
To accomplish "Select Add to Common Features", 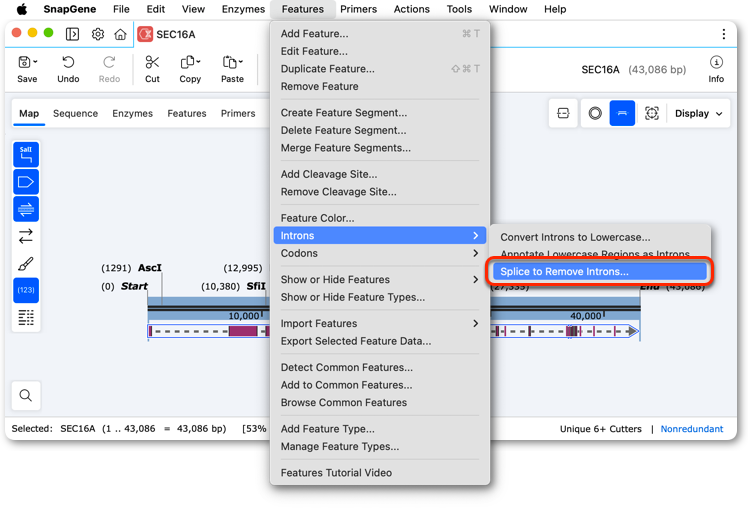I will pyautogui.click(x=380, y=385).
